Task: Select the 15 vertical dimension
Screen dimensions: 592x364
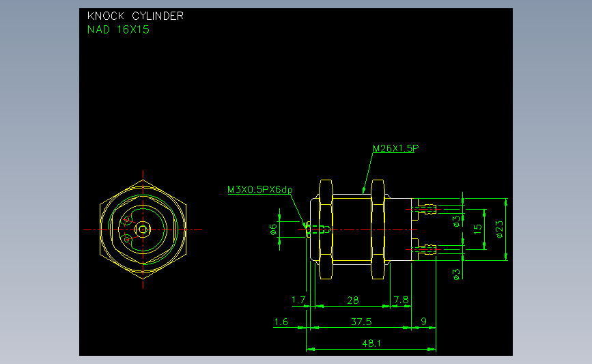Action: point(477,229)
